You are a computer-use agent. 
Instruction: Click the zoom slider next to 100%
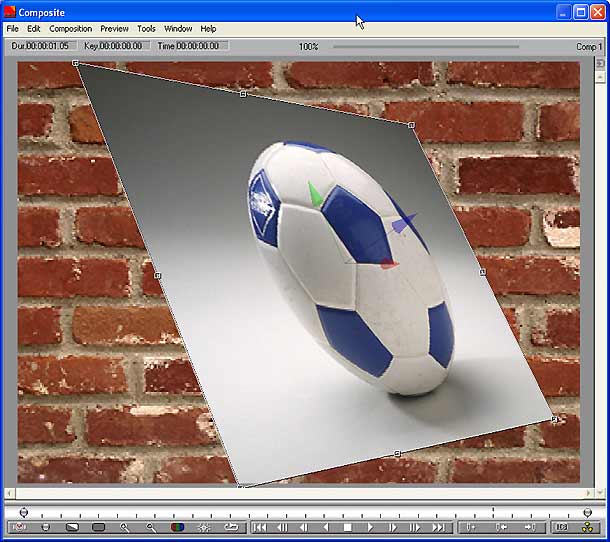tap(425, 46)
